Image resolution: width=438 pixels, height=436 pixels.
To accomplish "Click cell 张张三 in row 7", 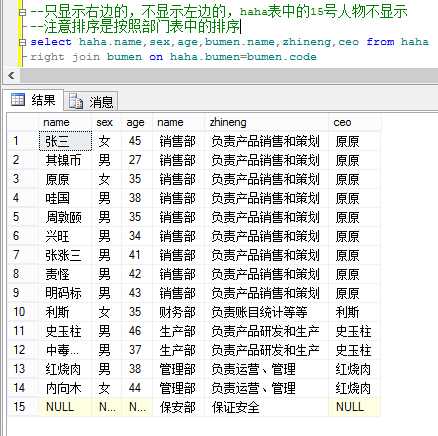I will [65, 255].
